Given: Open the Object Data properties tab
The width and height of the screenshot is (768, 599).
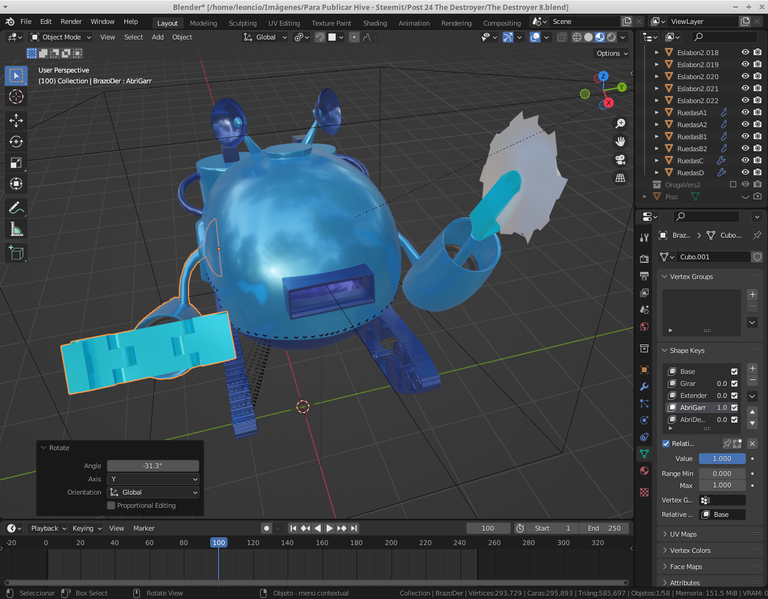Looking at the screenshot, I should [644, 454].
